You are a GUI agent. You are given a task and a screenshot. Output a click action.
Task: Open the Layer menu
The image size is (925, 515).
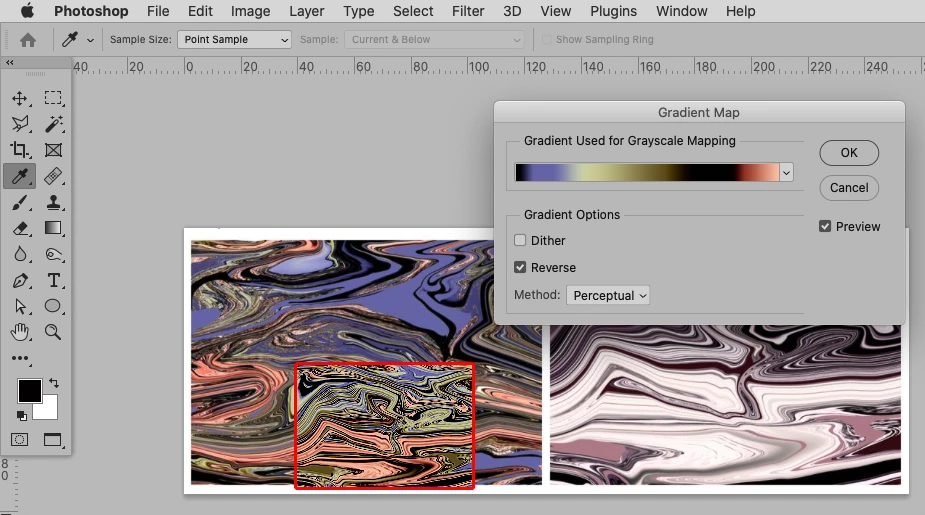(307, 11)
